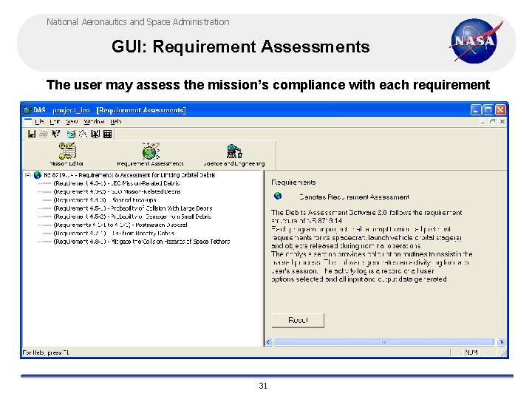Select Requirement 4.8-1 Space Tethers hazards
The image size is (532, 399).
click(x=142, y=242)
